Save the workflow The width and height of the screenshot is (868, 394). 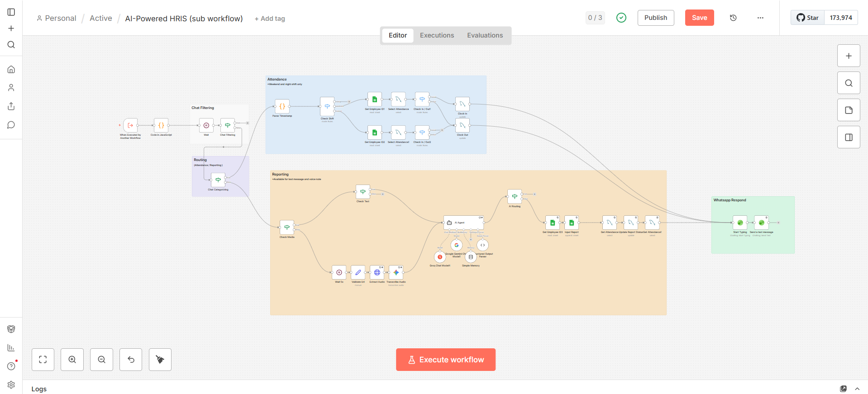699,18
